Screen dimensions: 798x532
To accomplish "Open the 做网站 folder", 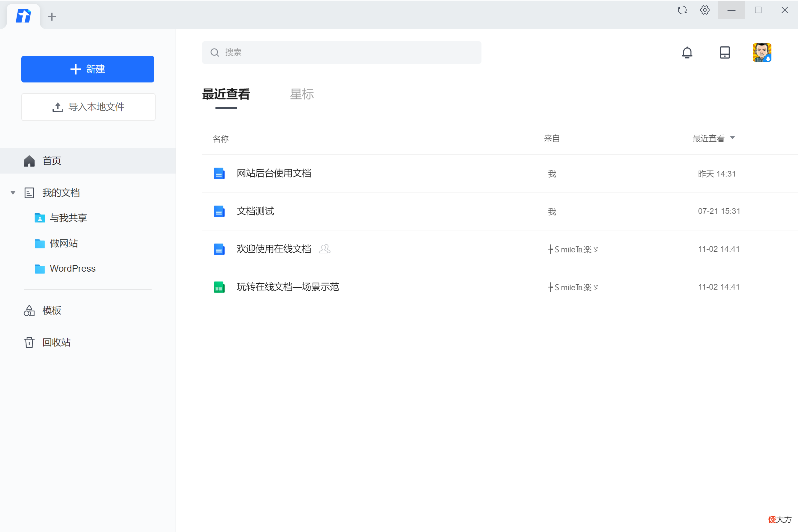I will coord(64,243).
